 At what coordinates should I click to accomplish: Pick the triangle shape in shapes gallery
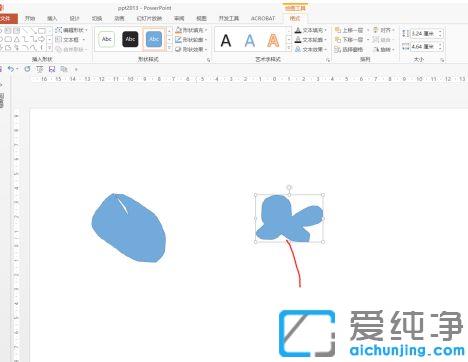click(17, 39)
